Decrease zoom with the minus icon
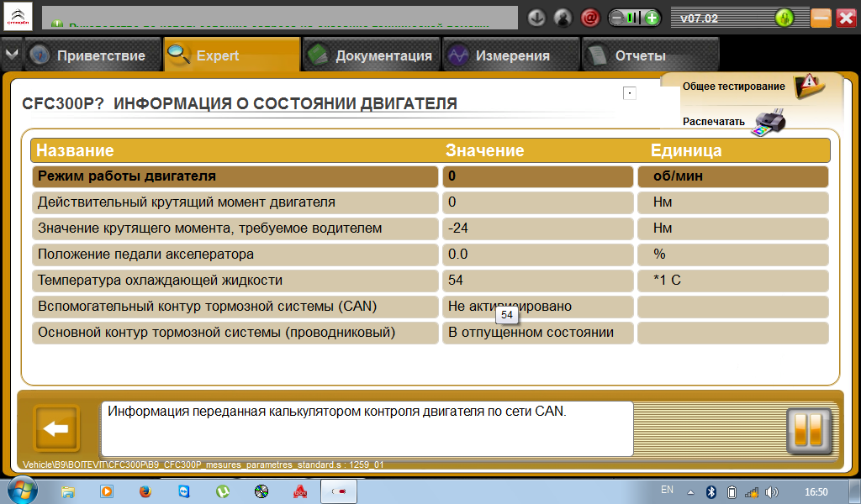This screenshot has width=861, height=504. tap(616, 18)
